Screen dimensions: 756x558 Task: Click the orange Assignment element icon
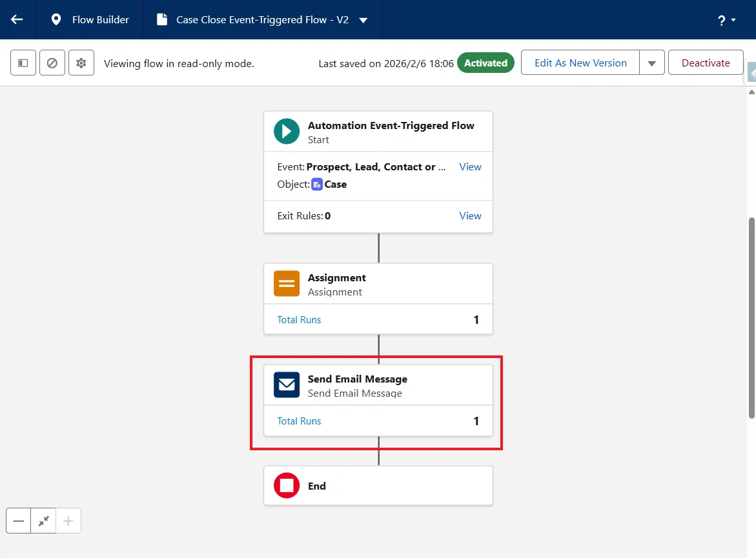[x=287, y=283]
